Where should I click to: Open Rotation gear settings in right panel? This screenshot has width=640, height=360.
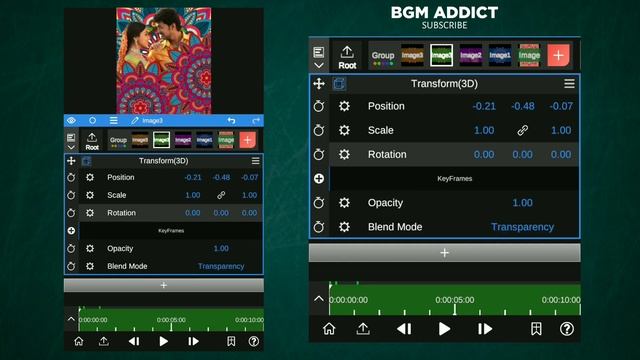point(344,154)
